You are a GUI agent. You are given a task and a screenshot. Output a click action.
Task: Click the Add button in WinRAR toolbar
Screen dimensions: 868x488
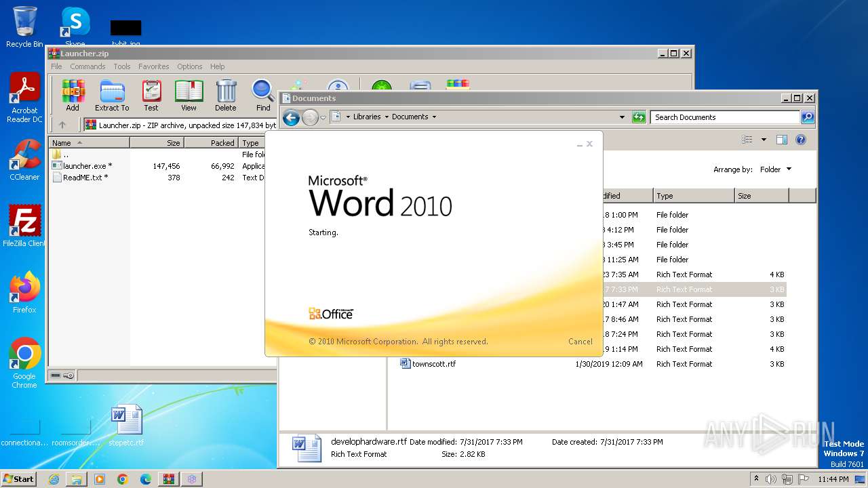tap(72, 95)
